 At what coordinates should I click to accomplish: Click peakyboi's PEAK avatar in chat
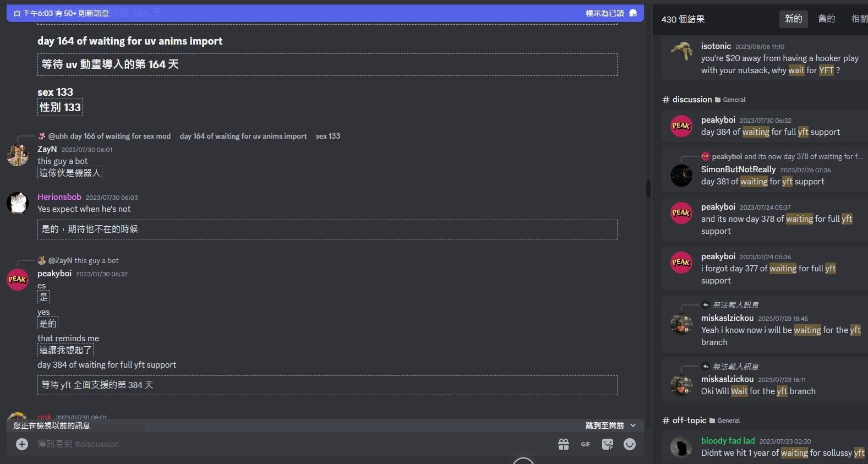[18, 280]
